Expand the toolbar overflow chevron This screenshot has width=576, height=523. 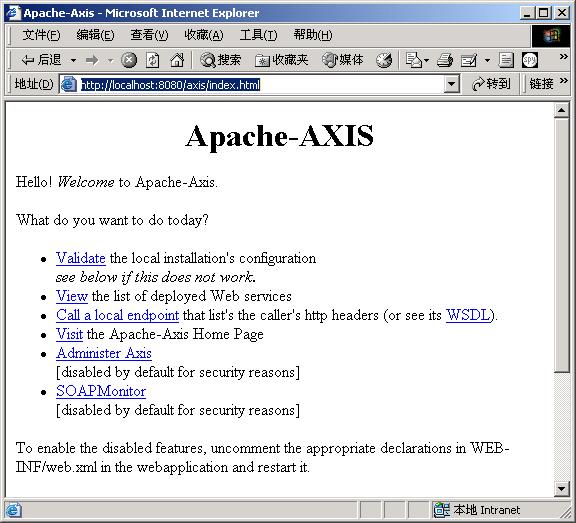tap(564, 57)
